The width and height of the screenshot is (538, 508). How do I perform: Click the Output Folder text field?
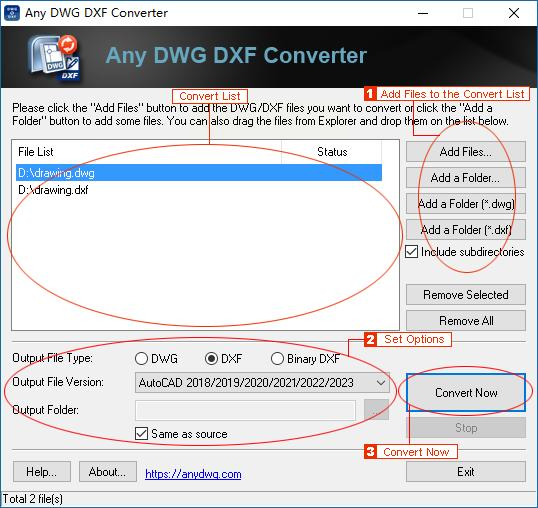click(245, 410)
